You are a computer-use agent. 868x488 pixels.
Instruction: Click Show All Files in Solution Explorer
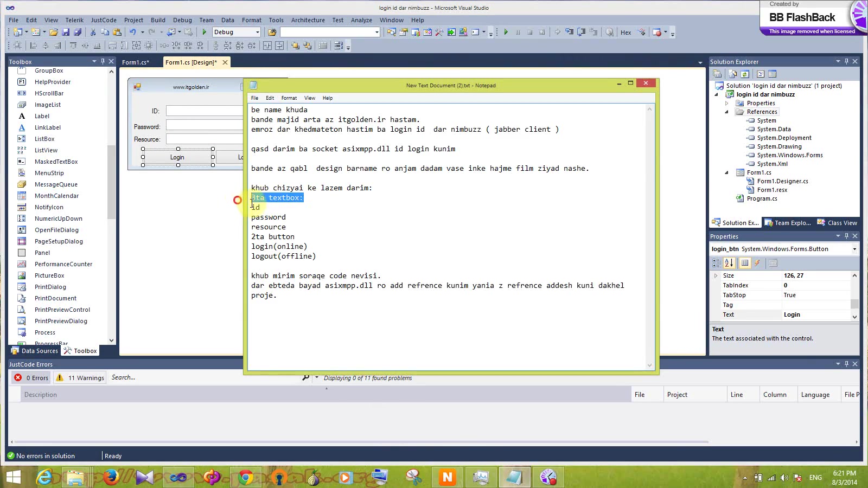[x=733, y=74]
